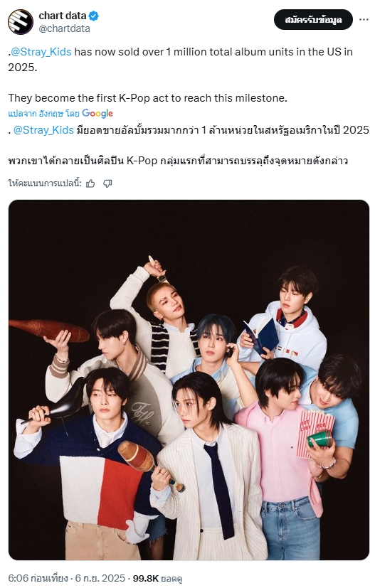Rate the translation with thumbs up
Image resolution: width=375 pixels, height=588 pixels.
90,183
